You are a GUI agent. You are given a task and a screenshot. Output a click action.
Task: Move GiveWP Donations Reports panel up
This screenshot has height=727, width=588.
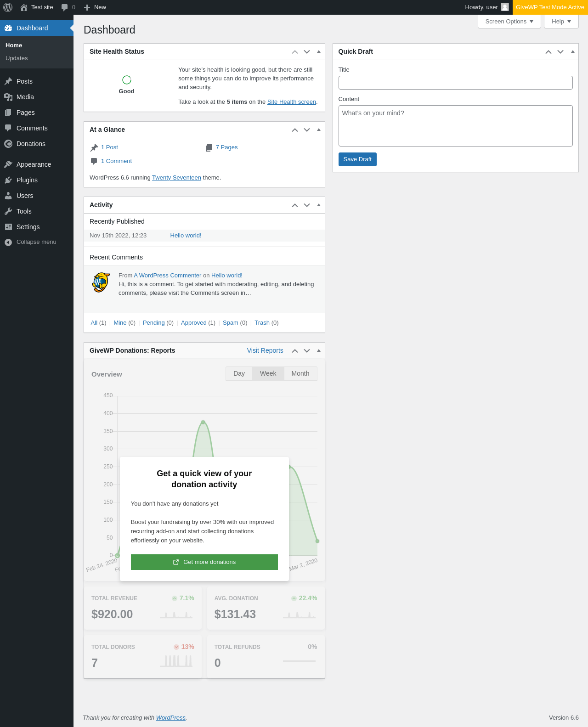[x=295, y=351]
